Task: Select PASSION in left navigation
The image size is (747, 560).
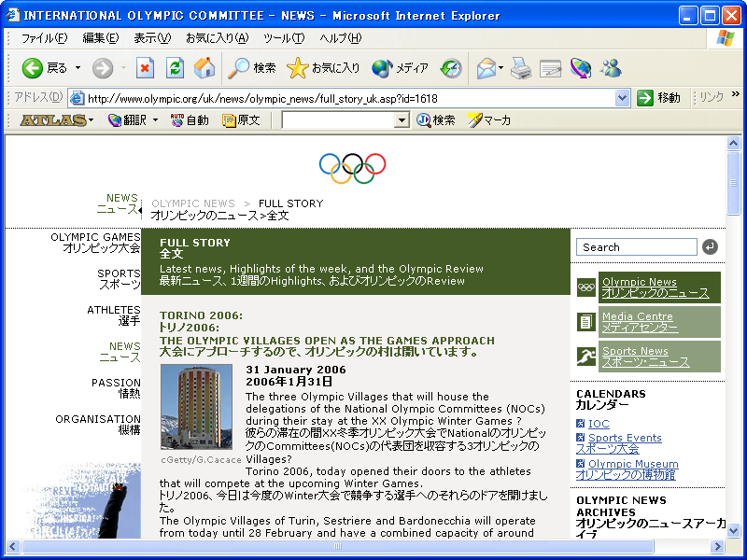Action: (x=116, y=388)
